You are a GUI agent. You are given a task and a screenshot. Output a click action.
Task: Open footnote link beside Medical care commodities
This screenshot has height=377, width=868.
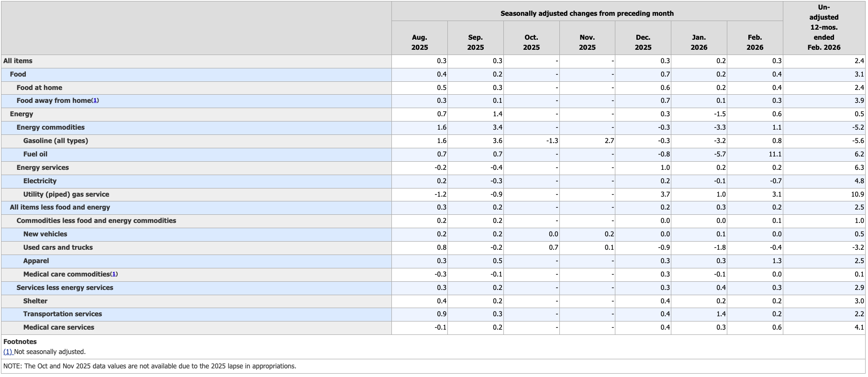114,274
